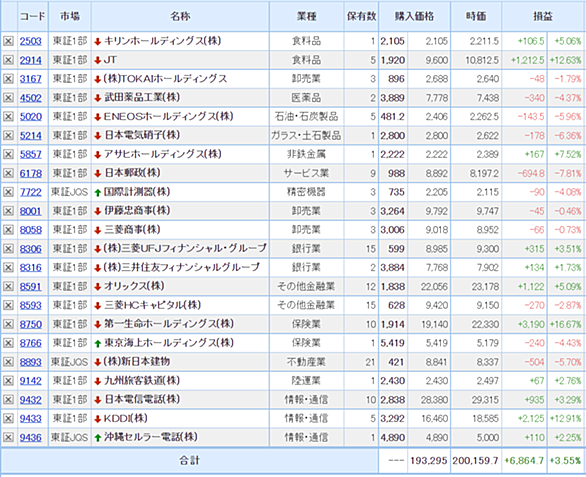
Task: Click the X icon for KDDI 9433
Action: click(8, 418)
